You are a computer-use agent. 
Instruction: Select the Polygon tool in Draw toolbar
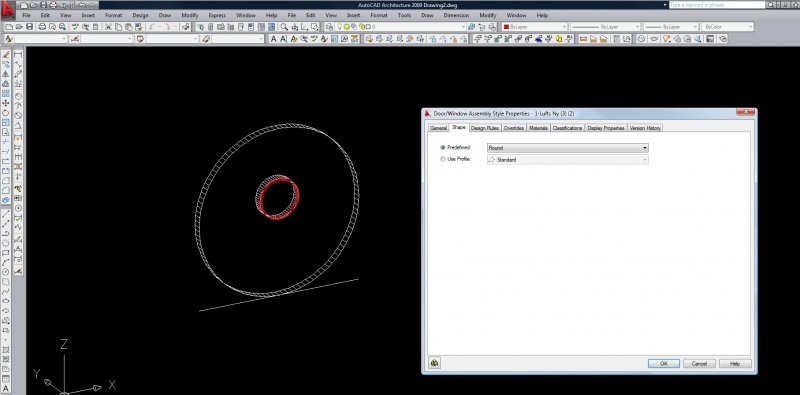coord(6,243)
